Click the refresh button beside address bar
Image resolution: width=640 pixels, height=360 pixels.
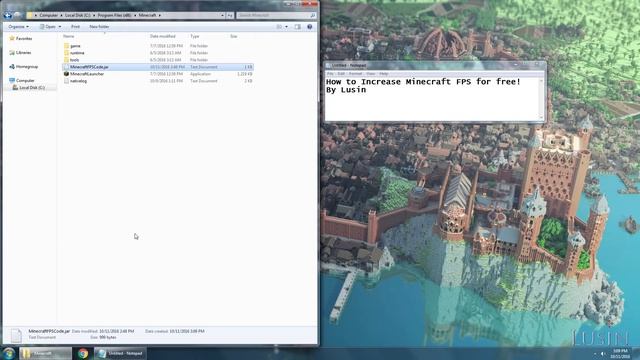[230, 15]
